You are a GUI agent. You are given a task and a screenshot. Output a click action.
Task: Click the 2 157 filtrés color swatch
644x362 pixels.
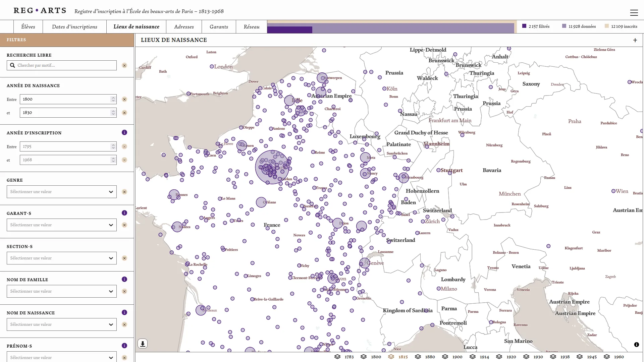(524, 26)
